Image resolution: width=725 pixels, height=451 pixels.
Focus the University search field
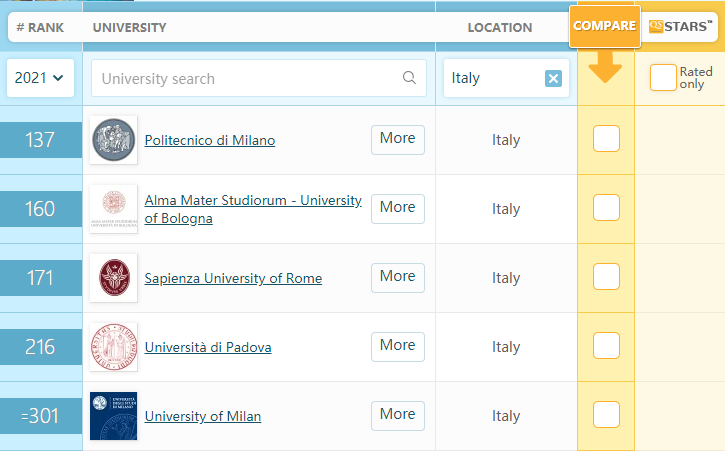click(x=259, y=78)
